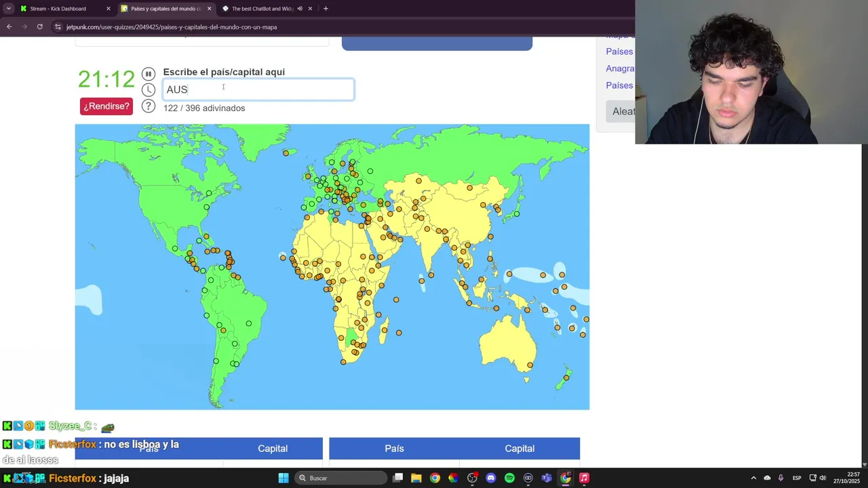Show hidden system tray icons
The width and height of the screenshot is (868, 488).
[x=753, y=478]
